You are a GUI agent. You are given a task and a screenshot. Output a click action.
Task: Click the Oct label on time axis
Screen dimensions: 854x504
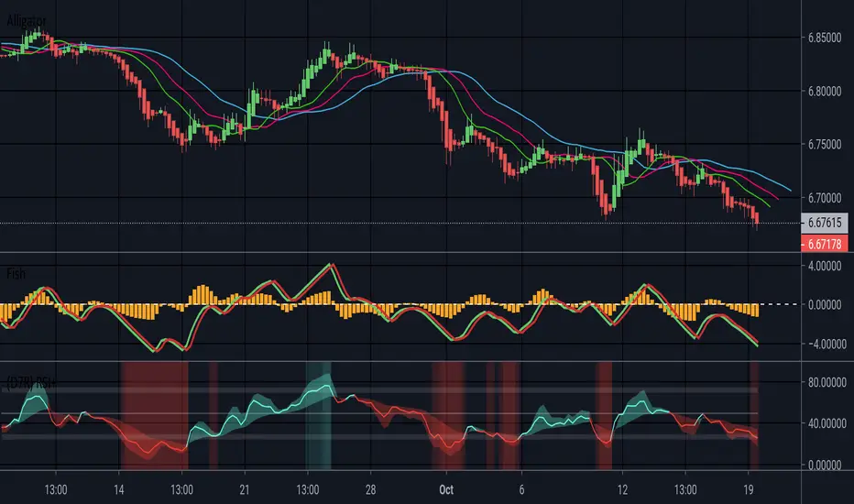(446, 490)
